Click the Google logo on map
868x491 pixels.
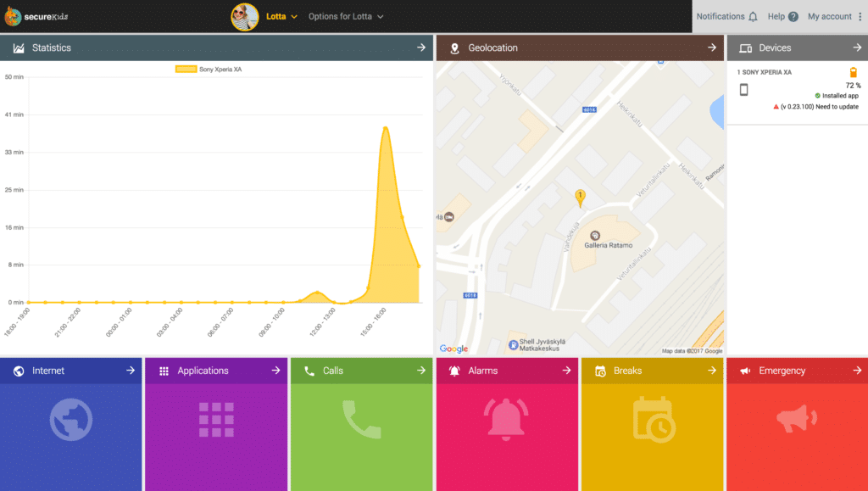[454, 349]
